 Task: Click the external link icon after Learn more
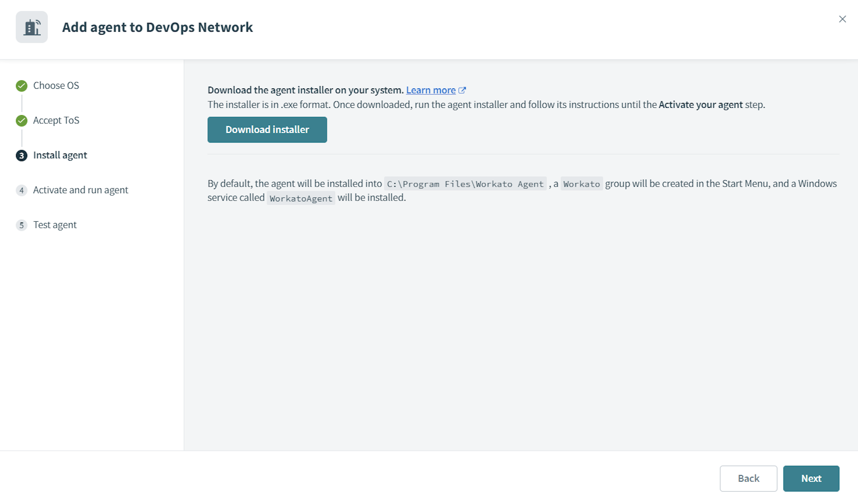tap(462, 90)
